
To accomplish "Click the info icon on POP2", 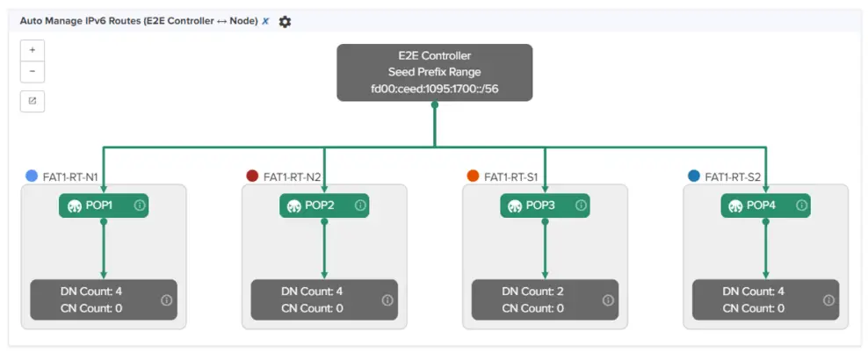I will pyautogui.click(x=360, y=205).
